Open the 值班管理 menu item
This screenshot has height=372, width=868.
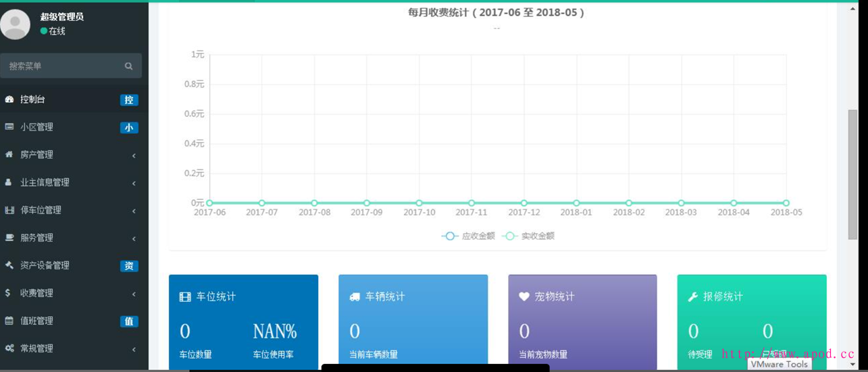[74, 321]
